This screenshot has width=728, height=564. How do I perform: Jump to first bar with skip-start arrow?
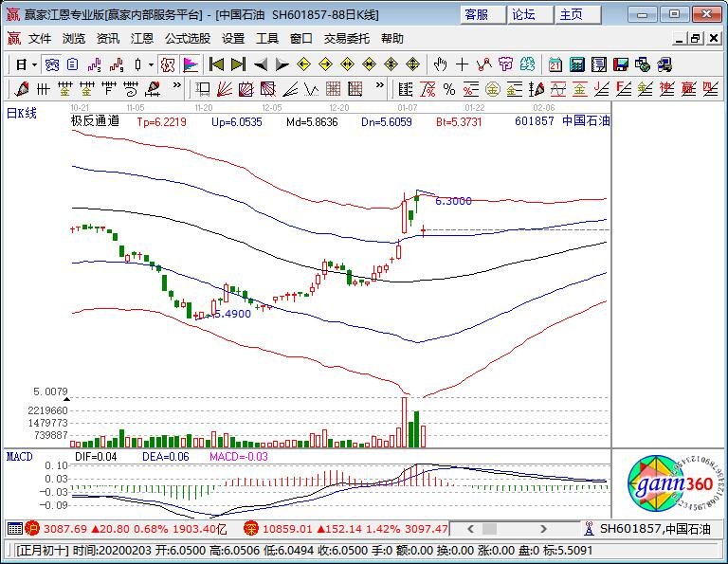pyautogui.click(x=216, y=64)
